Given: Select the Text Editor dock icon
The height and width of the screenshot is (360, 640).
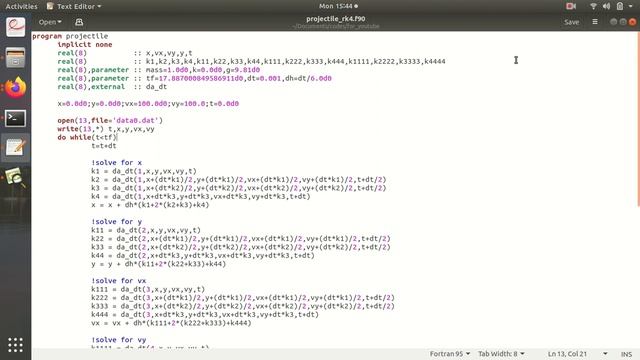Looking at the screenshot, I should coord(16,147).
